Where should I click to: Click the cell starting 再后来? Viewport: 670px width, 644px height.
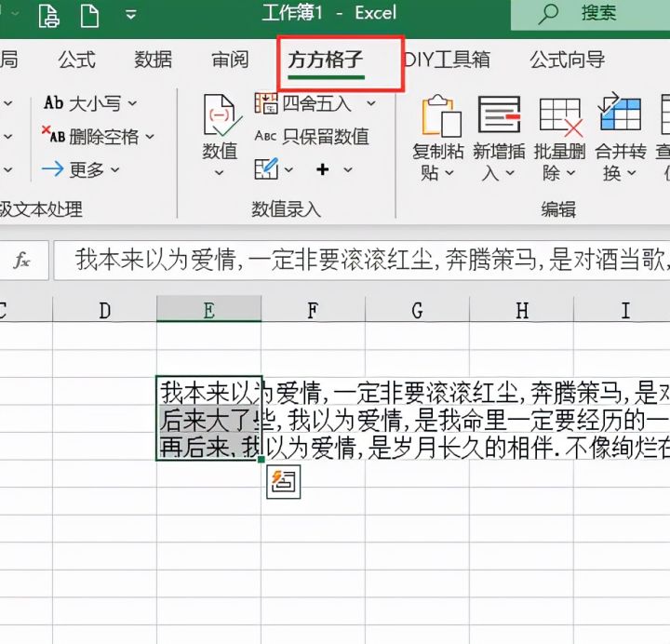209,446
